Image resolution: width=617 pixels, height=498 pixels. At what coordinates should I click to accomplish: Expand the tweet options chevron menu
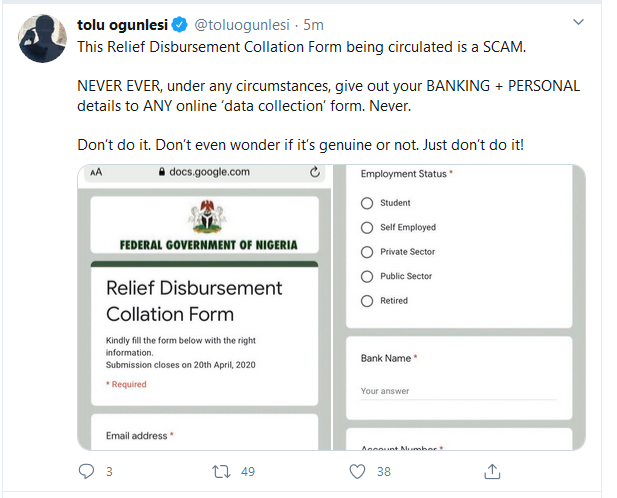578,22
